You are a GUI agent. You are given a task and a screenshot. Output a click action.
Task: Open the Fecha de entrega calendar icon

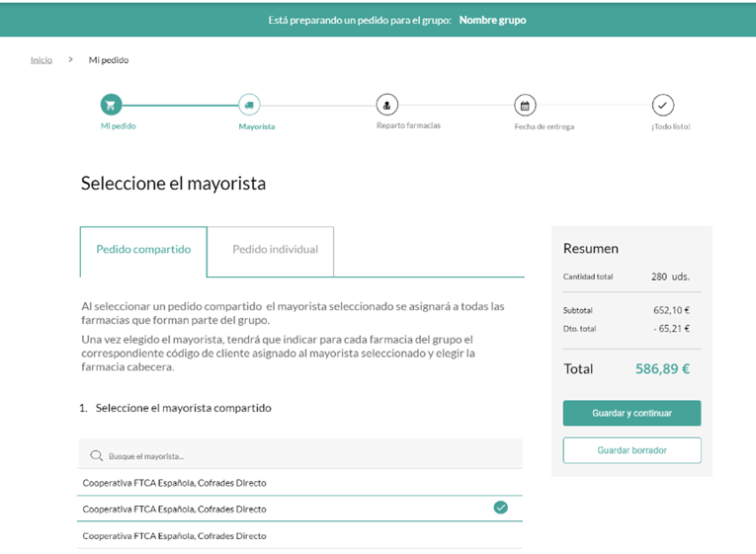pos(525,106)
